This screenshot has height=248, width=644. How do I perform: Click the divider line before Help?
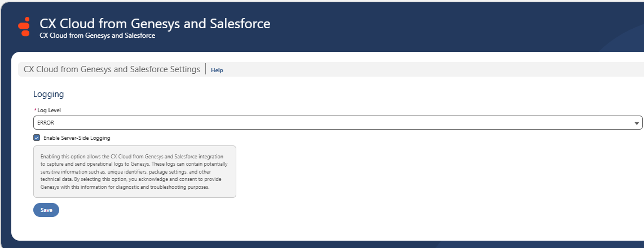click(206, 70)
